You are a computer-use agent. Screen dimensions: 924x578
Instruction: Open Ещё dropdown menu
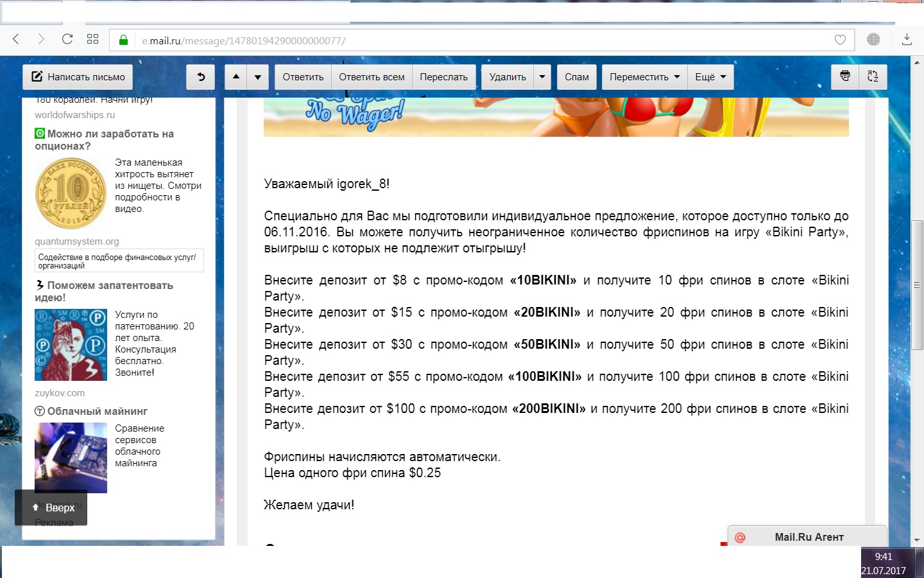[x=710, y=77]
